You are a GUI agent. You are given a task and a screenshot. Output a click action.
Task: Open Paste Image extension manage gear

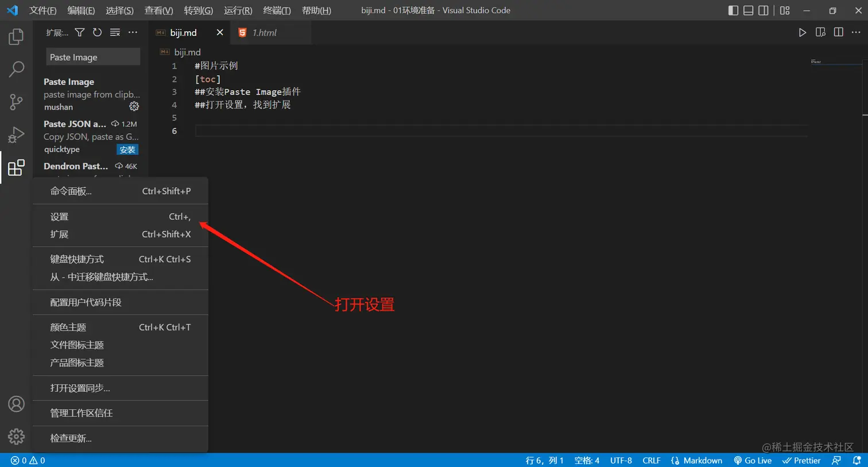tap(134, 107)
